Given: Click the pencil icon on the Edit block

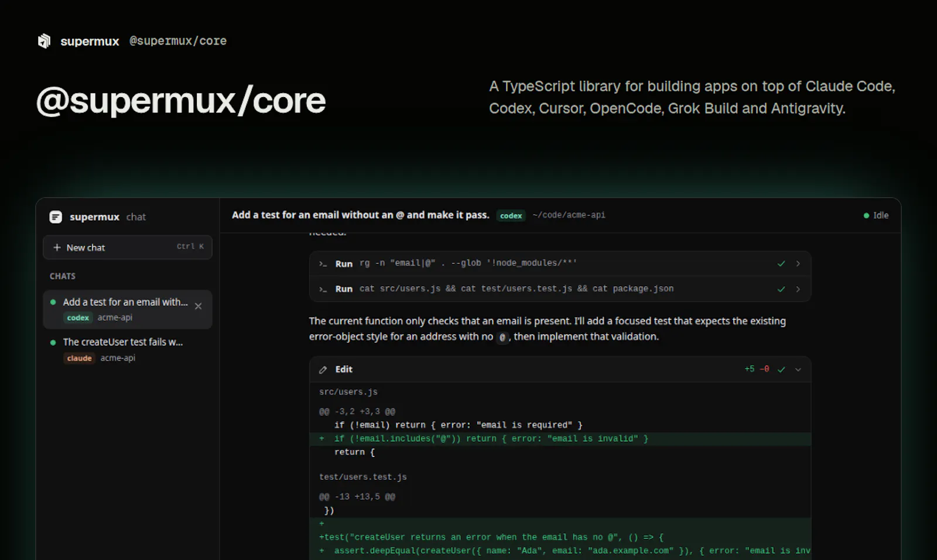Looking at the screenshot, I should 323,370.
